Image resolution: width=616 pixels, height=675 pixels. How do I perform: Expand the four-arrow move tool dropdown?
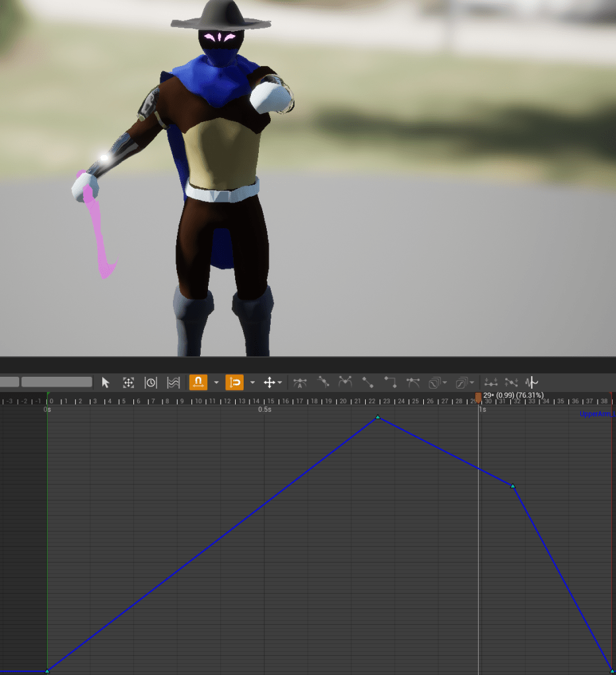(280, 383)
